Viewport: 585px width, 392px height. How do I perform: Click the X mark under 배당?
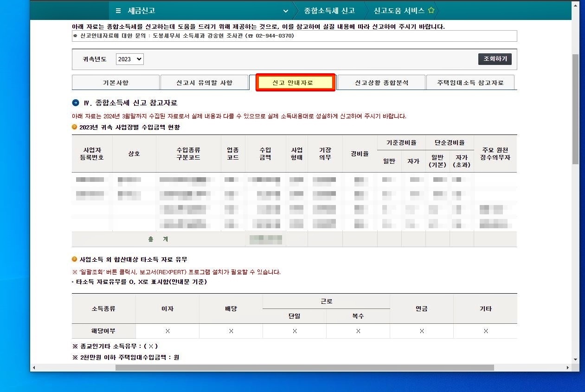231,331
